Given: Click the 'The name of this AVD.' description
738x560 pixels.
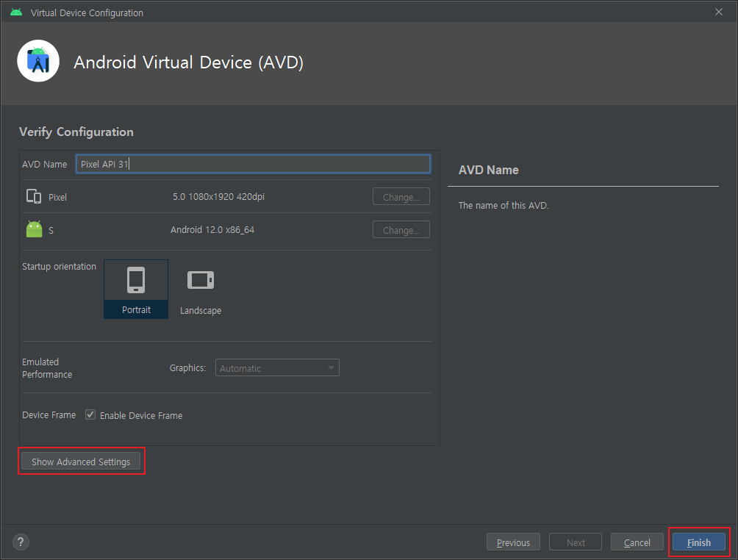Looking at the screenshot, I should [x=504, y=206].
